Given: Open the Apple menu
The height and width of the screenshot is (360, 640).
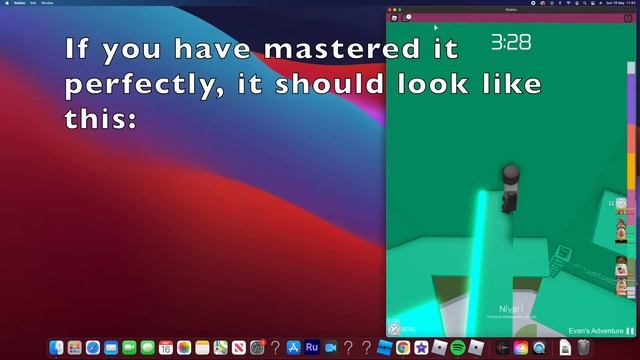Looking at the screenshot, I should (7, 2).
